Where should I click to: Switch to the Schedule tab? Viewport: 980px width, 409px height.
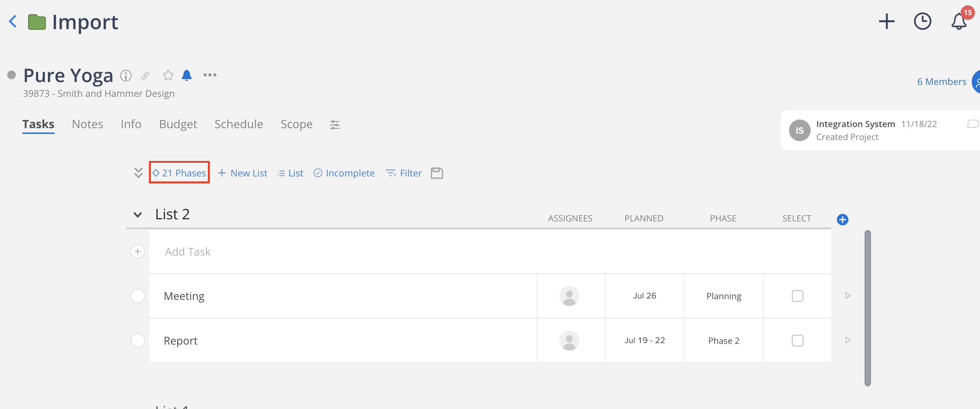(238, 124)
